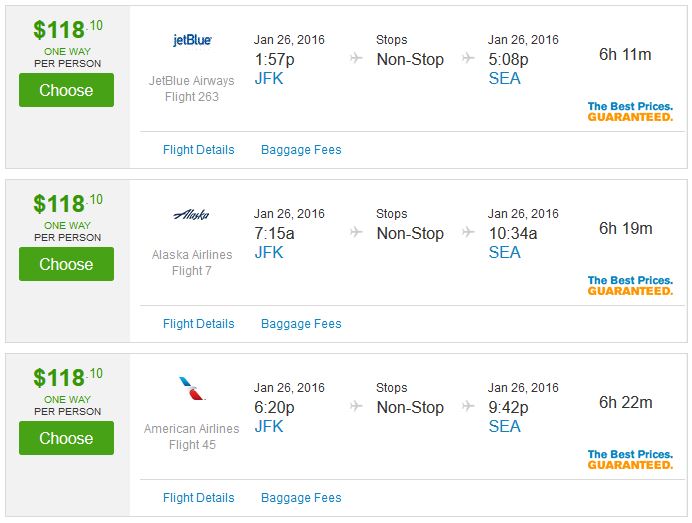Click plane icon after Non-Stop on JetBlue flight
Viewport: 692px width, 523px height.
click(x=468, y=59)
